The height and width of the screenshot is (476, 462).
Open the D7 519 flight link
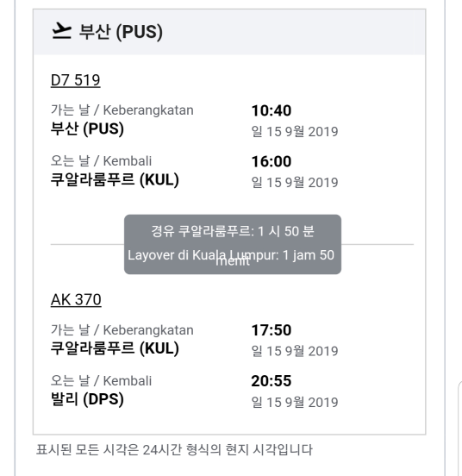click(76, 80)
